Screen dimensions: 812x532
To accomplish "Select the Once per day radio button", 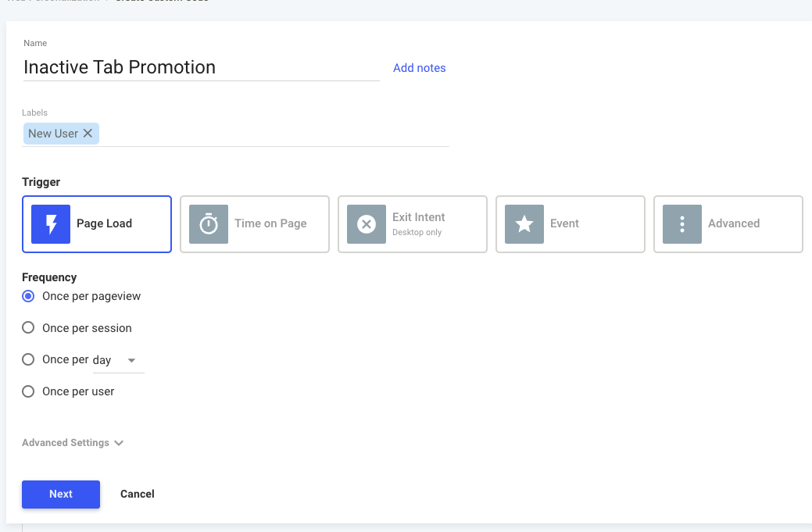I will click(x=28, y=359).
